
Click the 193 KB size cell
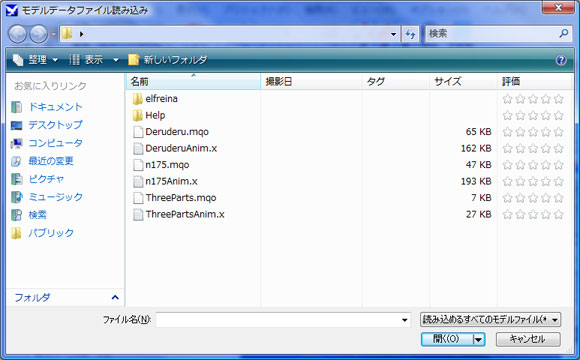[x=476, y=181]
